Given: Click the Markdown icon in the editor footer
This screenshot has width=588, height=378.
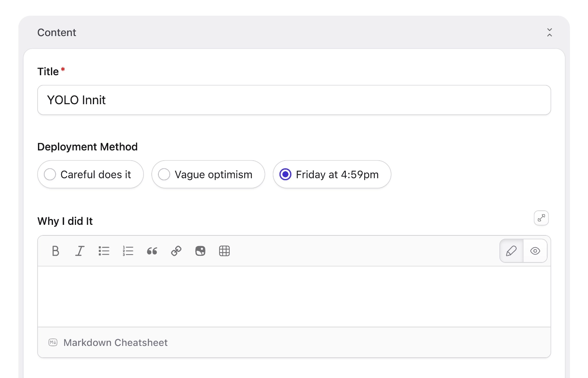Looking at the screenshot, I should point(53,342).
